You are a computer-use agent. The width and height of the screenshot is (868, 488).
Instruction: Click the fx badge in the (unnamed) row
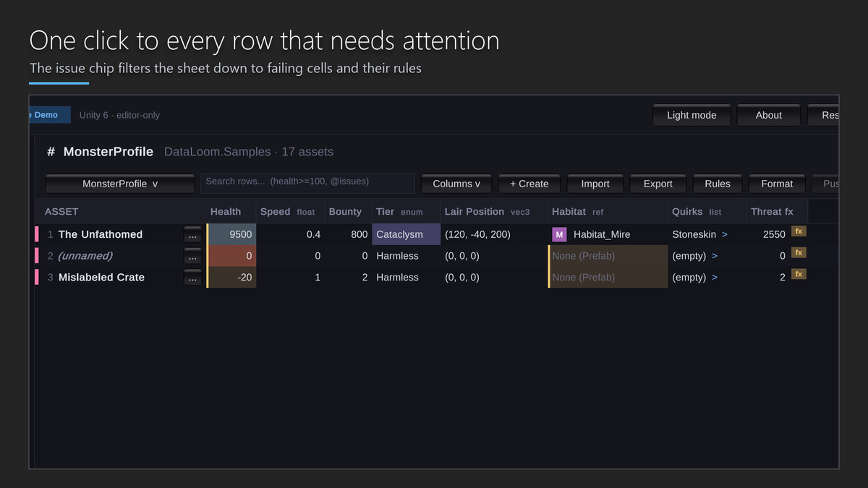pyautogui.click(x=799, y=253)
